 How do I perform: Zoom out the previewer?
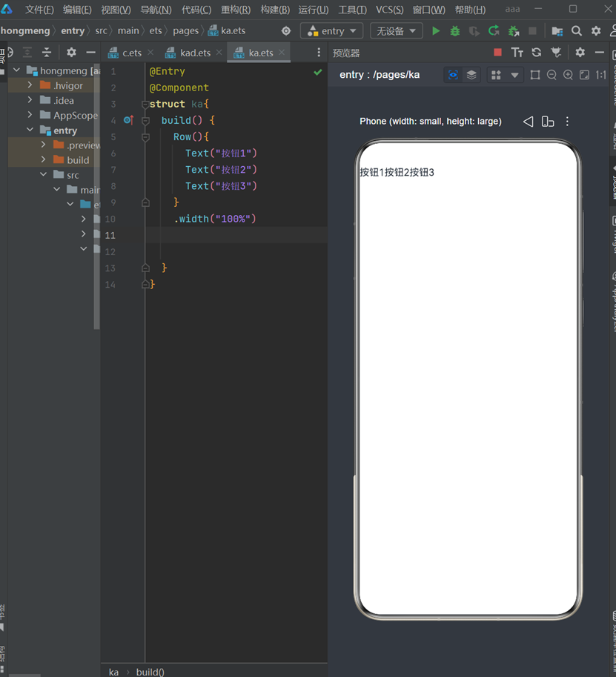552,75
